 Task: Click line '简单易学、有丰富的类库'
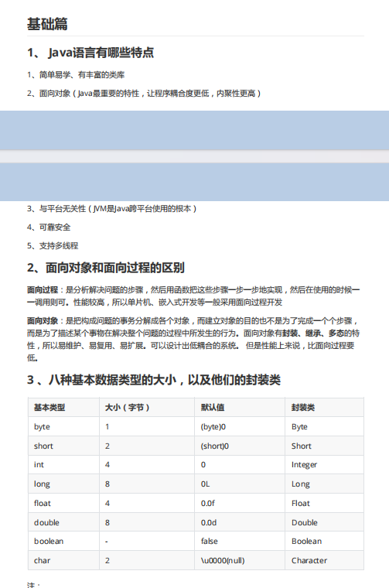point(82,75)
